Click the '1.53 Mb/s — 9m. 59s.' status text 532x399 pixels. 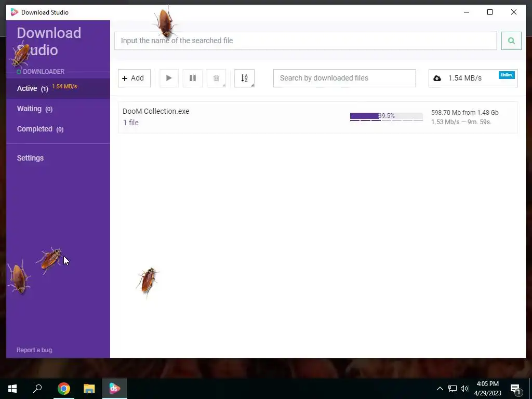point(461,122)
